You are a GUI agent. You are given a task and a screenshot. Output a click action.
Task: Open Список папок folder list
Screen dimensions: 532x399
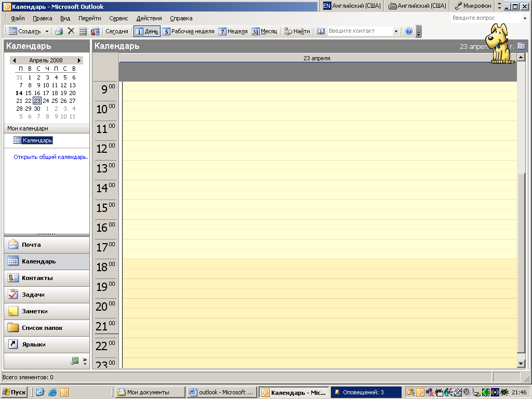[x=47, y=328]
